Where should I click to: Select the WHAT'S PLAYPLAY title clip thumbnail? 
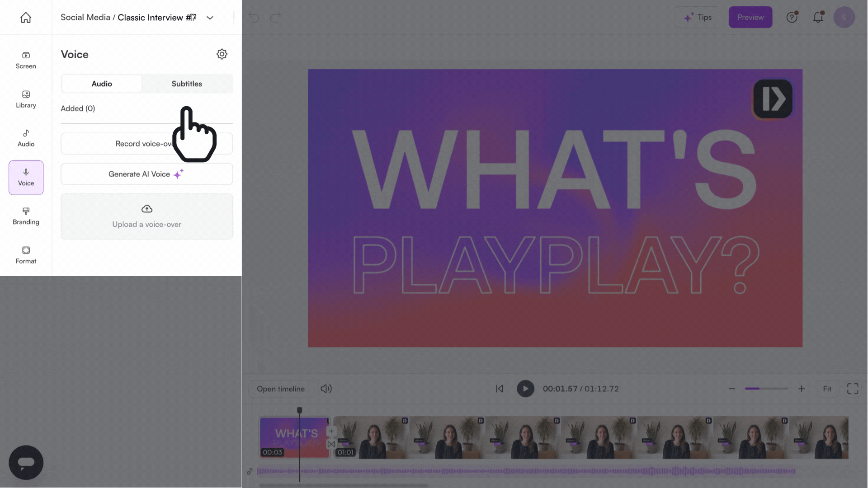(x=294, y=437)
